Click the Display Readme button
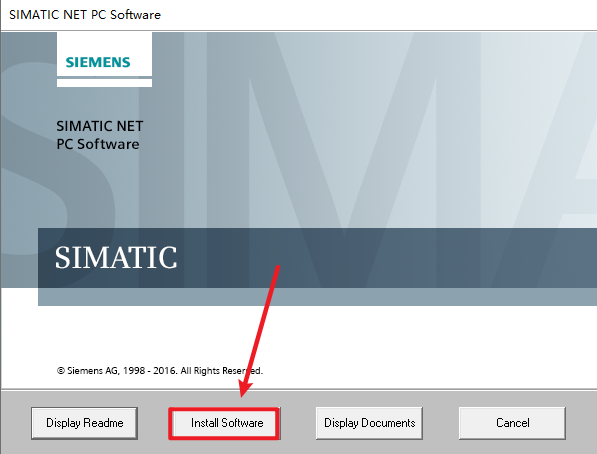Screen dimensions: 597x454 (84, 423)
